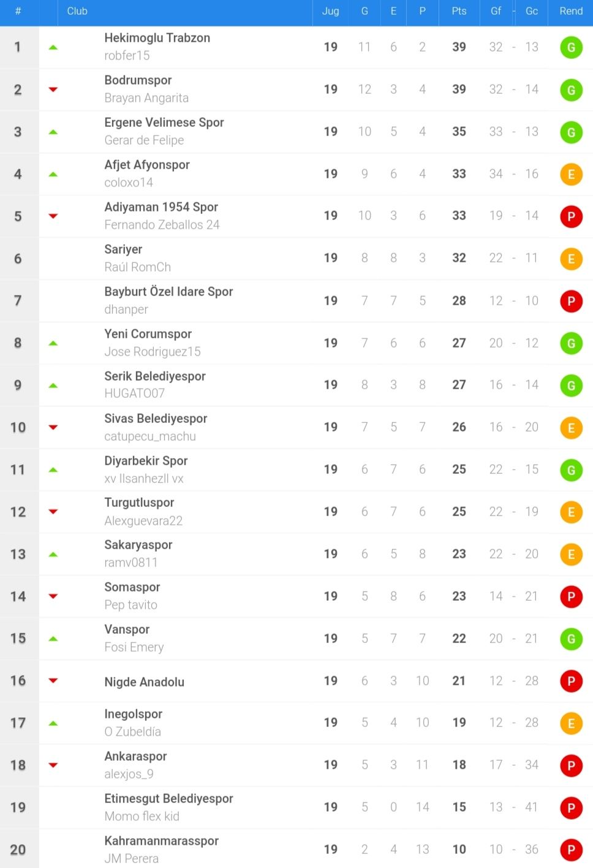Click the green G form badge for Hekimoglu Trabzon
The image size is (593, 868).
(571, 48)
